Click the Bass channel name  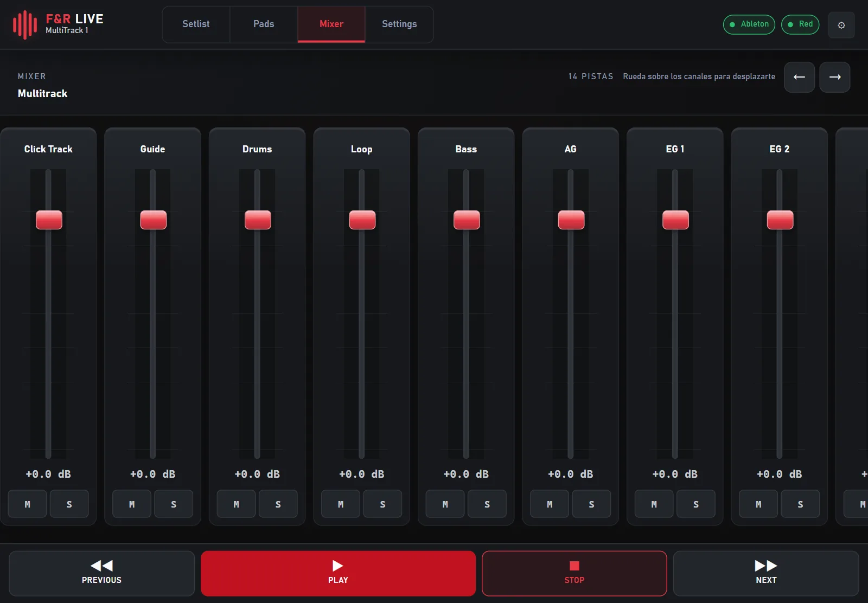(x=466, y=149)
